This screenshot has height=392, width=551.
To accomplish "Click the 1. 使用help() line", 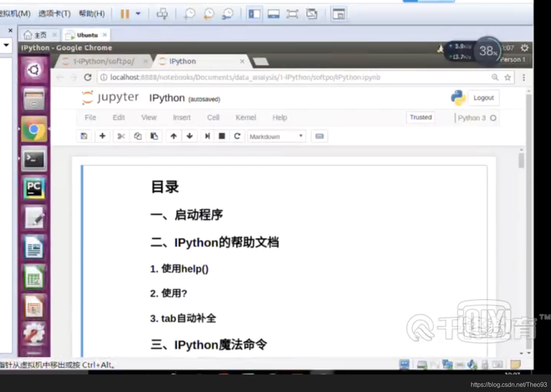I will click(x=179, y=269).
